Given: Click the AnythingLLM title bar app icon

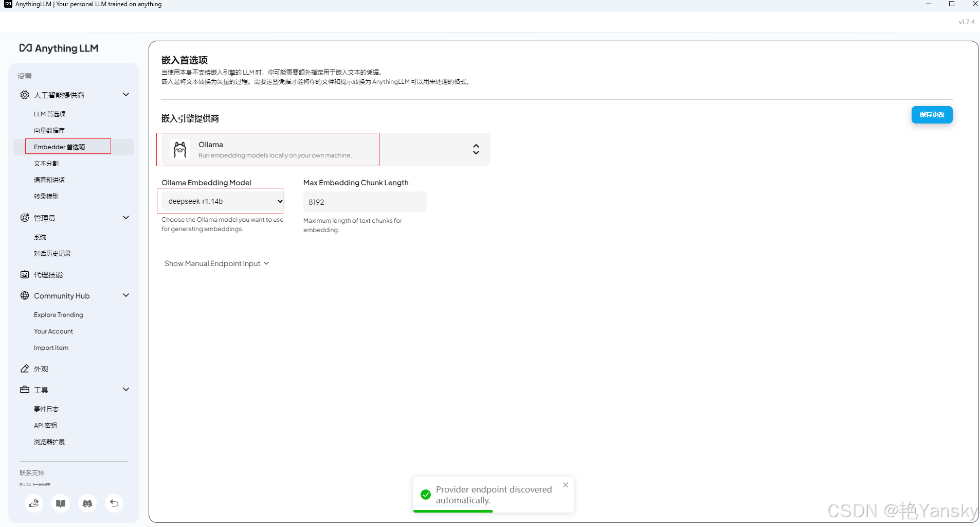Looking at the screenshot, I should [x=8, y=4].
